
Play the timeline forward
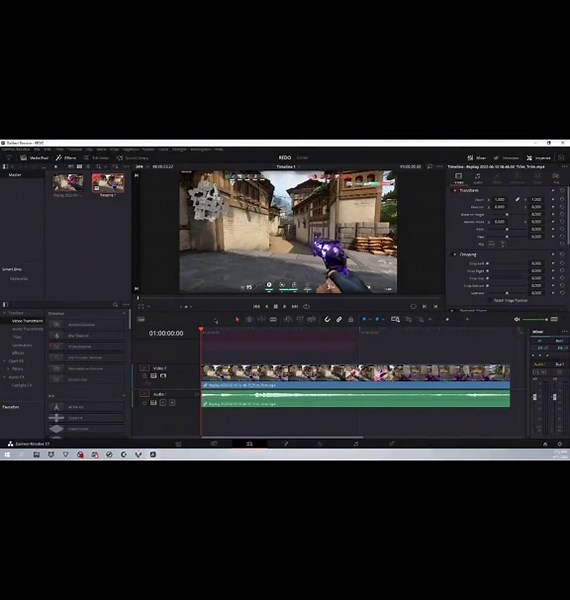click(285, 307)
